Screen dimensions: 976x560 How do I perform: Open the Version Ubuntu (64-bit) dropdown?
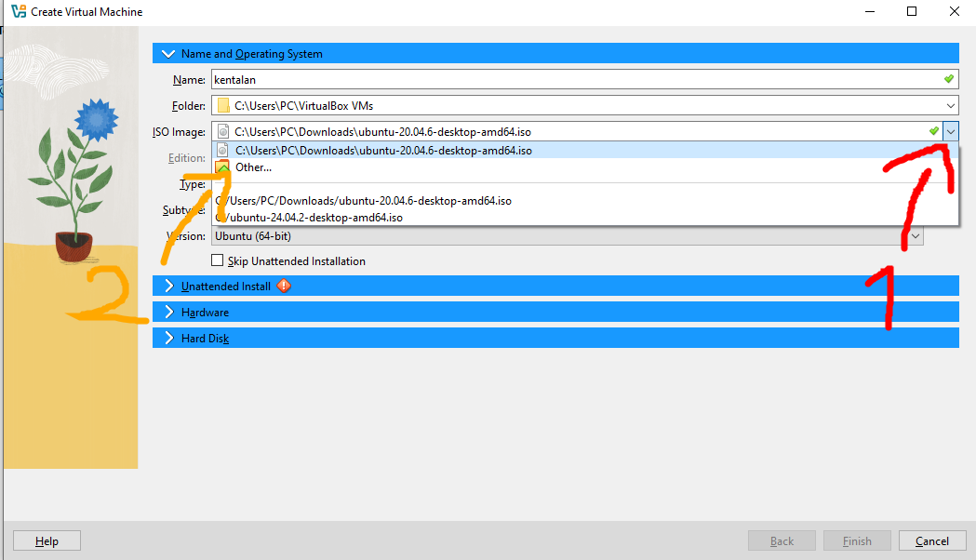pyautogui.click(x=916, y=236)
